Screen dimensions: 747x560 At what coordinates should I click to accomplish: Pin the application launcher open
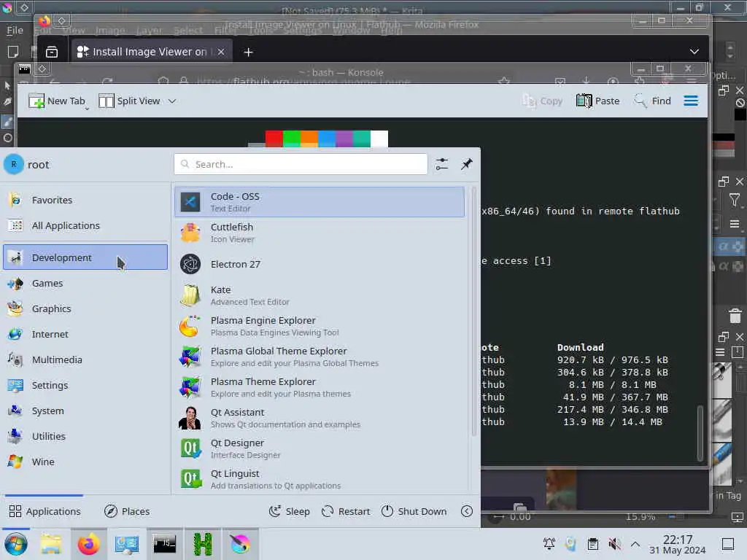(x=466, y=164)
